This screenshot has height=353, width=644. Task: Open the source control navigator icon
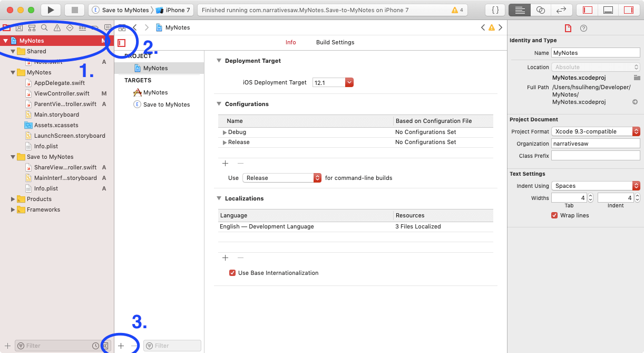pos(19,27)
